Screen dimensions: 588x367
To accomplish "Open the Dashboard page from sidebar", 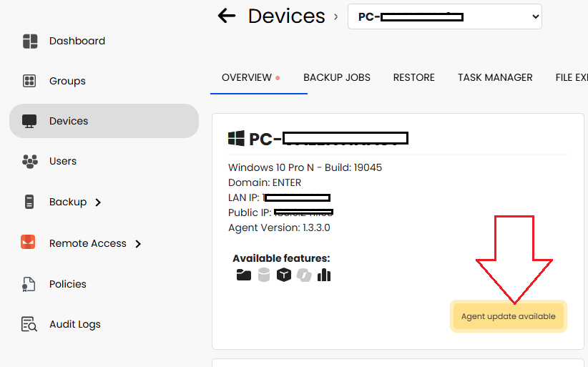I will pyautogui.click(x=77, y=41).
